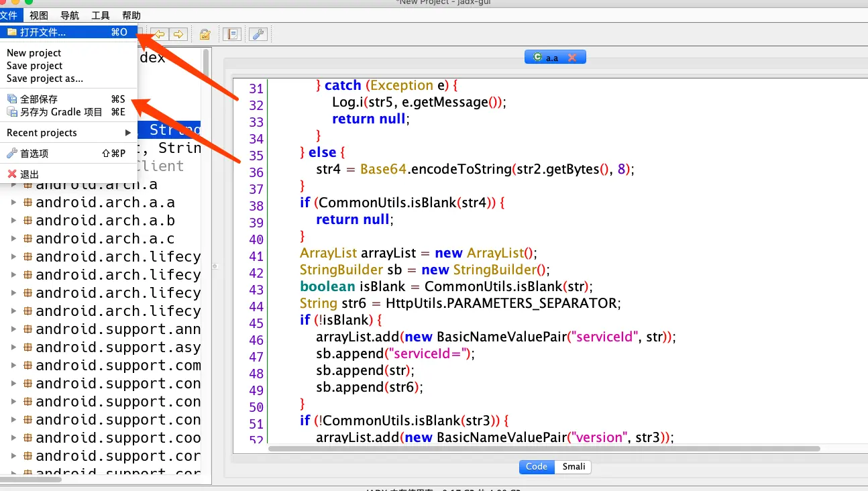The height and width of the screenshot is (491, 868).
Task: Open preferences via the toolbar wrench icon
Action: pyautogui.click(x=258, y=34)
